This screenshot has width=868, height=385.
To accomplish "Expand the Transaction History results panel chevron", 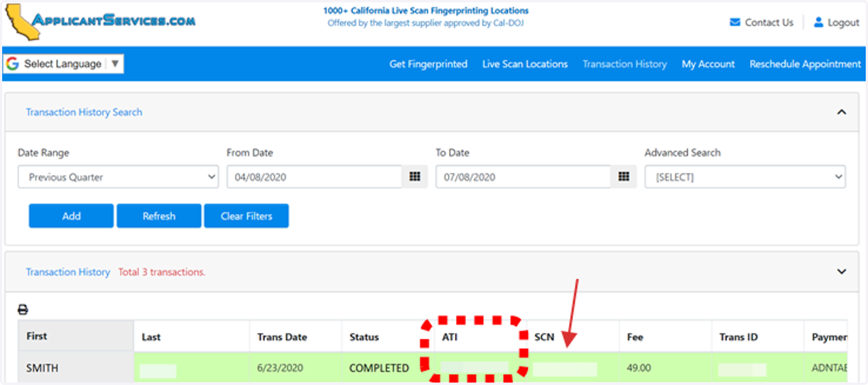I will (841, 271).
